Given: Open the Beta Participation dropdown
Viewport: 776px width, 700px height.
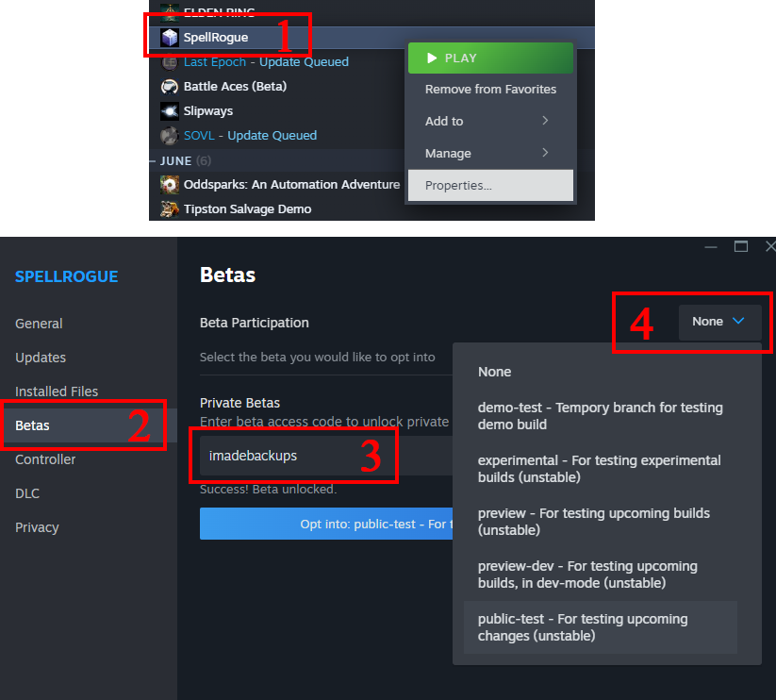Looking at the screenshot, I should [x=719, y=322].
